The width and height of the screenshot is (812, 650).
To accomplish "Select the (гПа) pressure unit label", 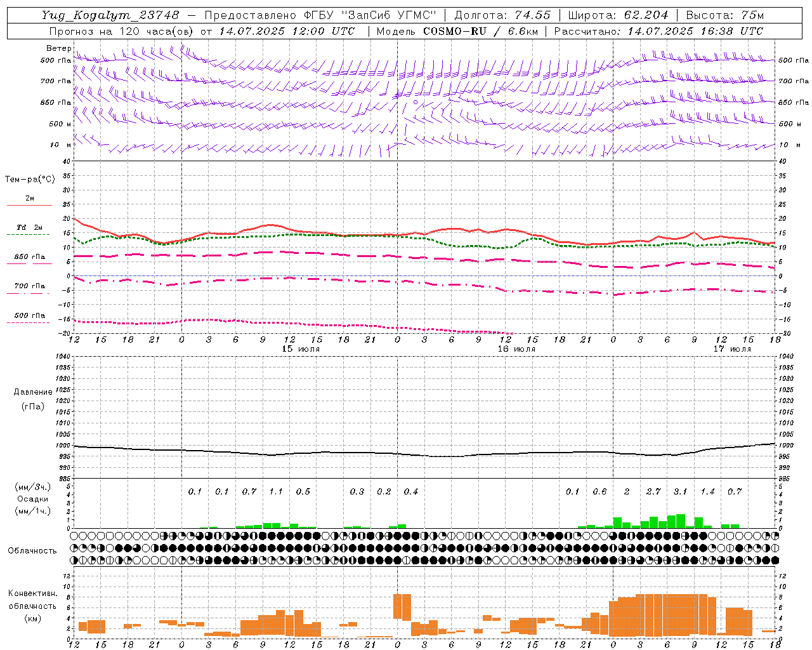I will point(33,406).
